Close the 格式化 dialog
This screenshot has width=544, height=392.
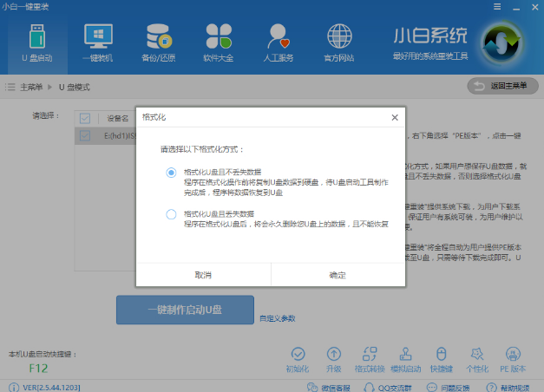click(395, 117)
